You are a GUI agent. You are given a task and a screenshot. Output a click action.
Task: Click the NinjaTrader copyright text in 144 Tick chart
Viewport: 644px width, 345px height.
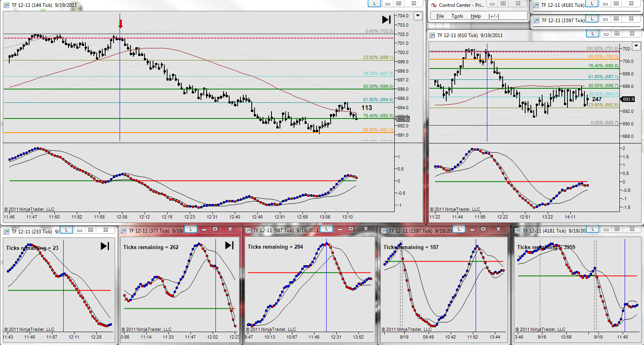pyautogui.click(x=29, y=209)
